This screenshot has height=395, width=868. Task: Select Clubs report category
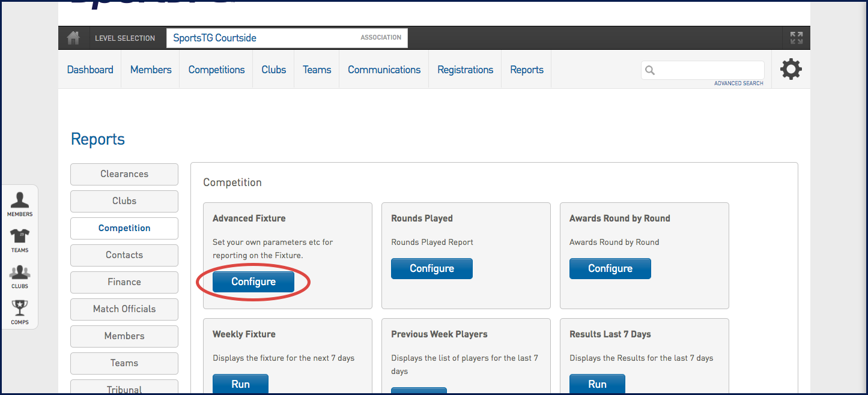click(124, 201)
